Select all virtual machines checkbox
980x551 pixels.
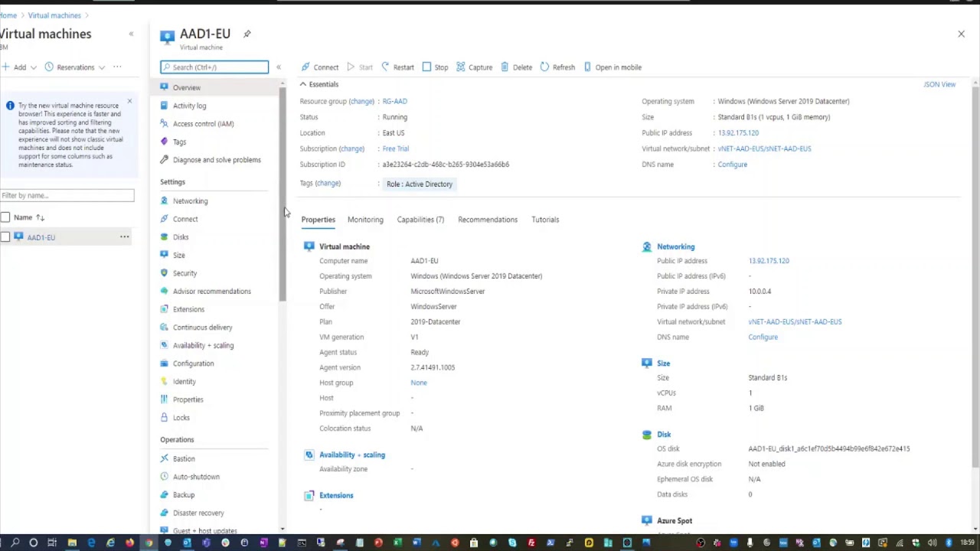pyautogui.click(x=5, y=217)
